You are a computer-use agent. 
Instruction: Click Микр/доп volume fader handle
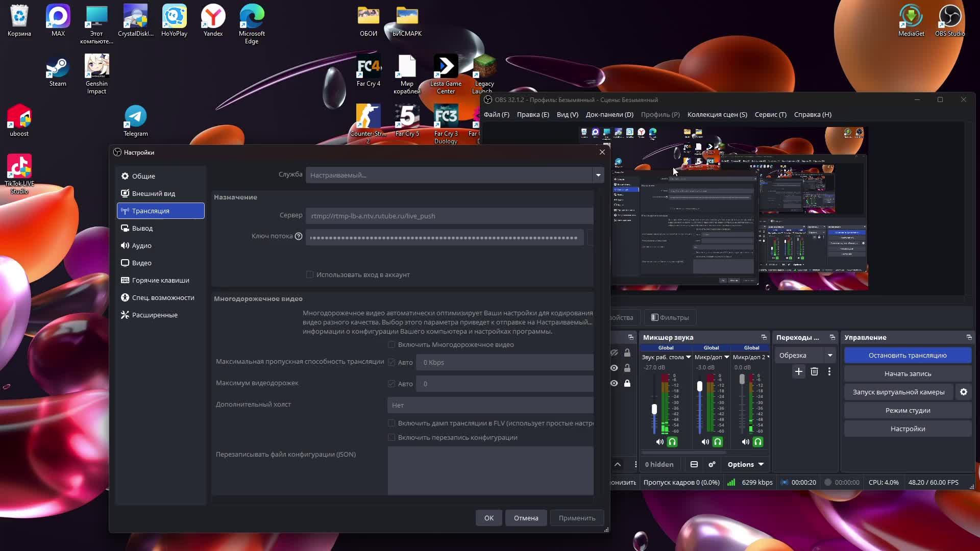(700, 386)
